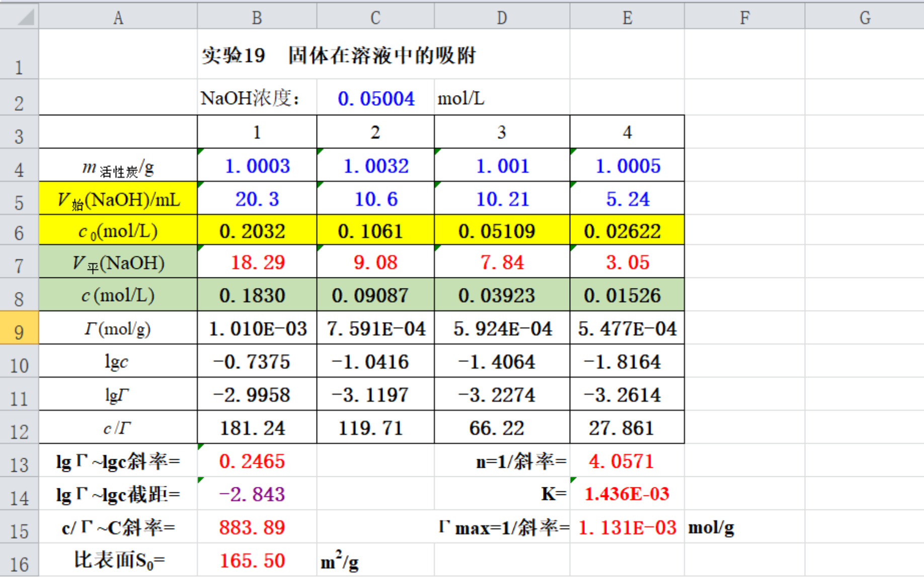This screenshot has height=577, width=924.
Task: Click the yellow cell with value 0.2032
Action: coord(257,231)
